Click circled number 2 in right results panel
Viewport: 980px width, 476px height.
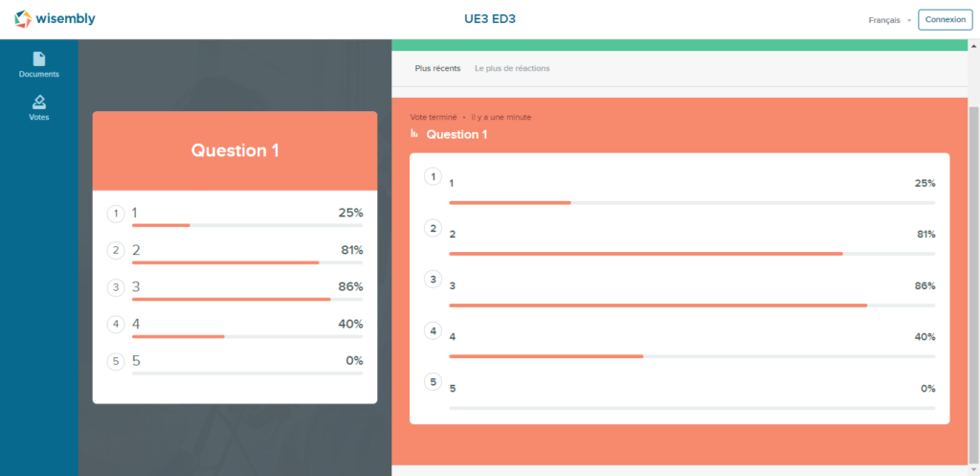click(x=433, y=228)
